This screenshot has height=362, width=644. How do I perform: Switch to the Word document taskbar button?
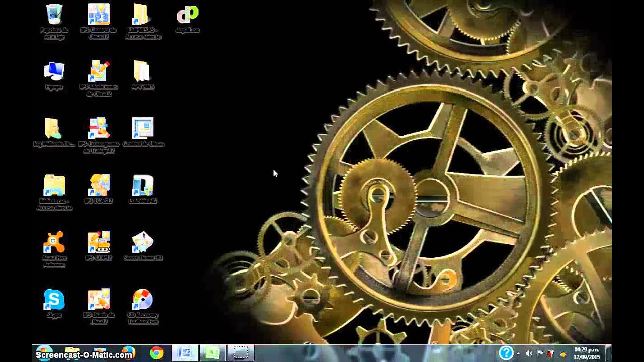pyautogui.click(x=184, y=353)
